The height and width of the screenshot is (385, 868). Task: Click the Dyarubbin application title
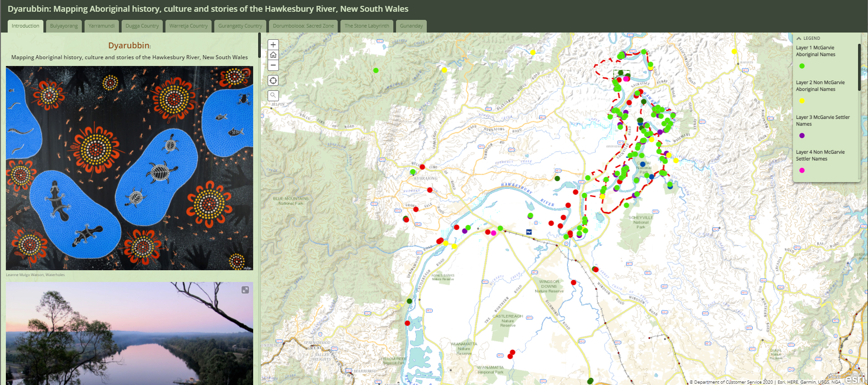click(208, 9)
